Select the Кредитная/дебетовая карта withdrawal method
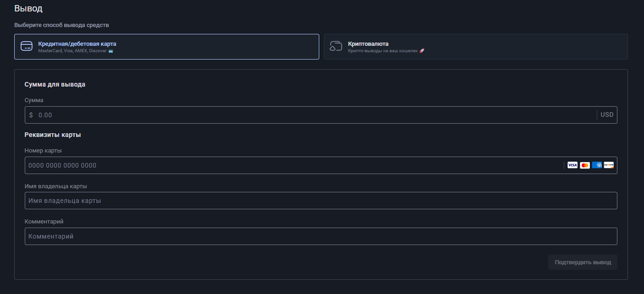The height and width of the screenshot is (294, 644). pyautogui.click(x=167, y=47)
